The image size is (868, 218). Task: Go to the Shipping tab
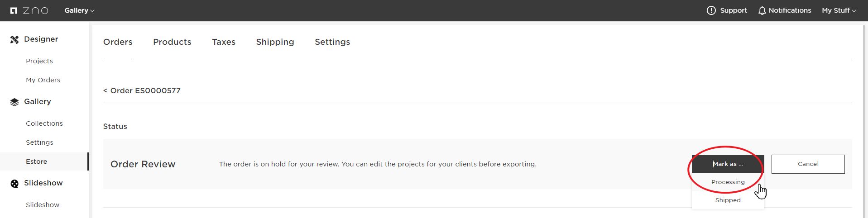point(275,42)
